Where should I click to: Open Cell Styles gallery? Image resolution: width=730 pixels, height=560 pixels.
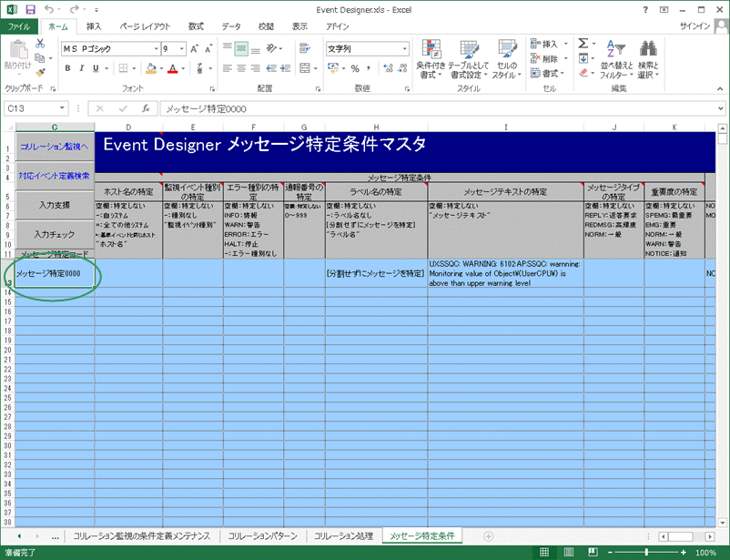[x=506, y=59]
